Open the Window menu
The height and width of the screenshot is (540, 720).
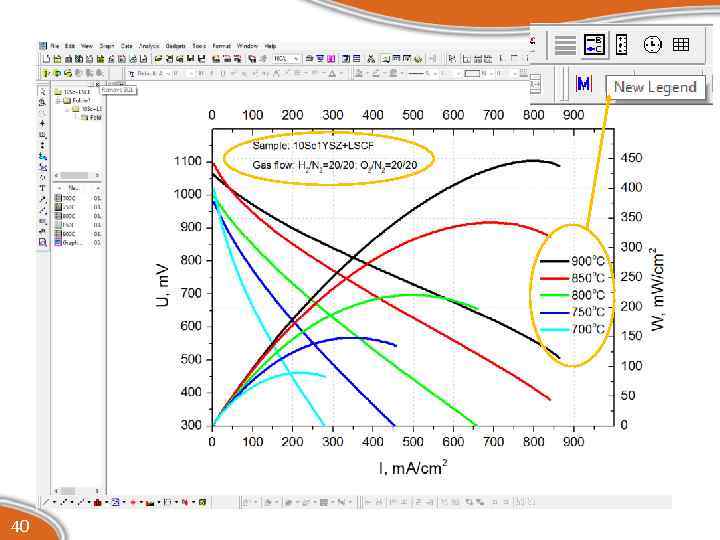tap(248, 46)
